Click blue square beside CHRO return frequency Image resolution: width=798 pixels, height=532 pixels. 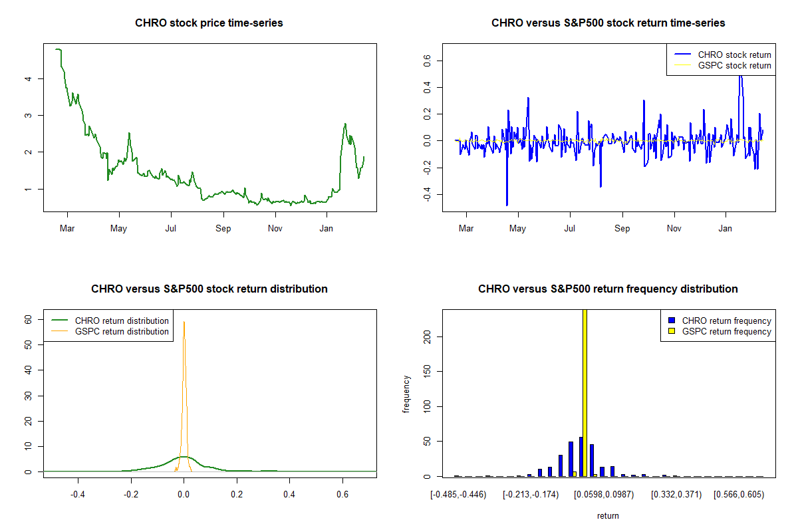(672, 321)
